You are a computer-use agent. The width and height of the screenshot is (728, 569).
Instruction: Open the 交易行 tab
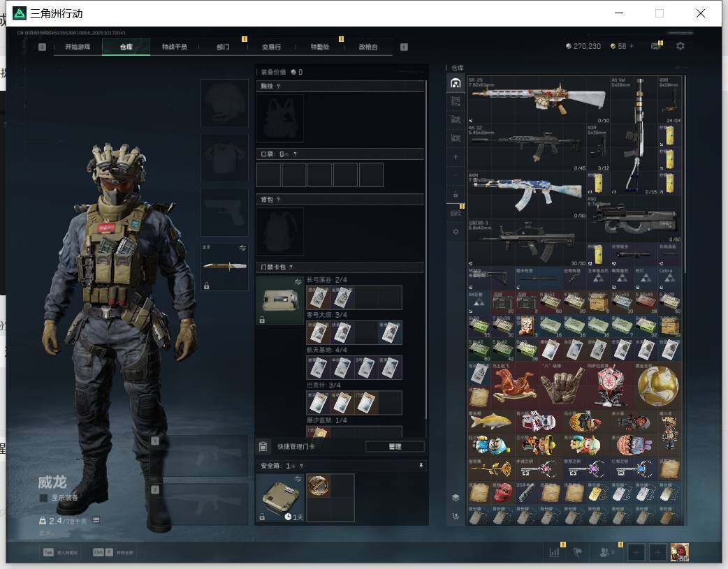(271, 47)
